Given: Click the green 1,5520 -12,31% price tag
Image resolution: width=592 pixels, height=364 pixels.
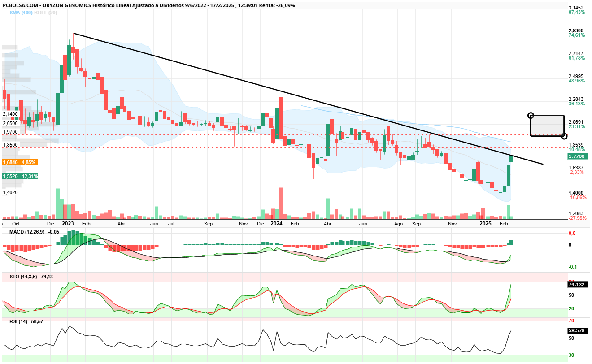Looking at the screenshot, I should 20,177.
